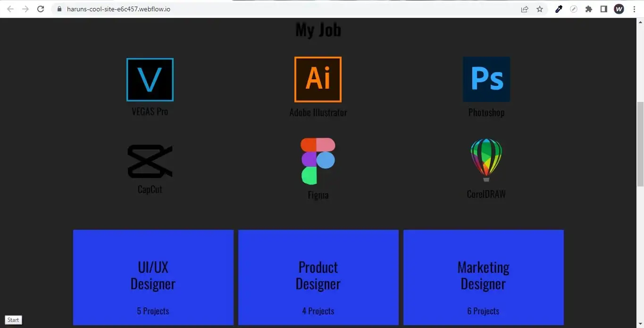644x328 pixels.
Task: Click the Start button
Action: click(13, 320)
